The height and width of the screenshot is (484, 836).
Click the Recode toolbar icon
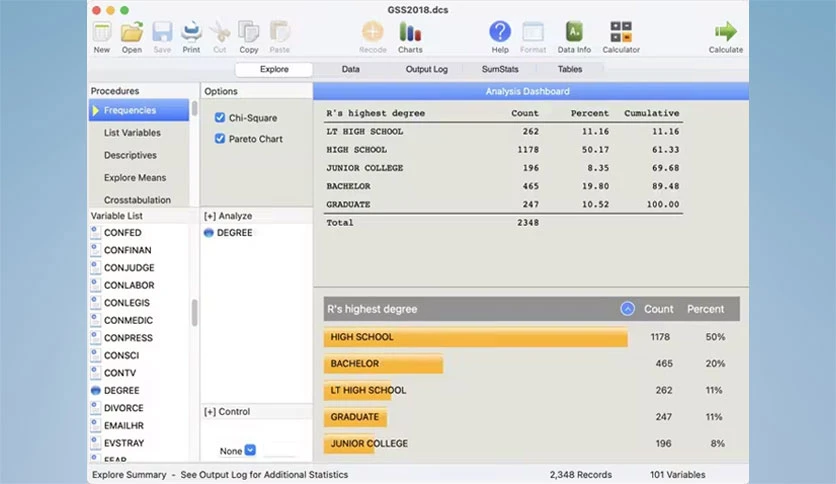click(x=373, y=32)
